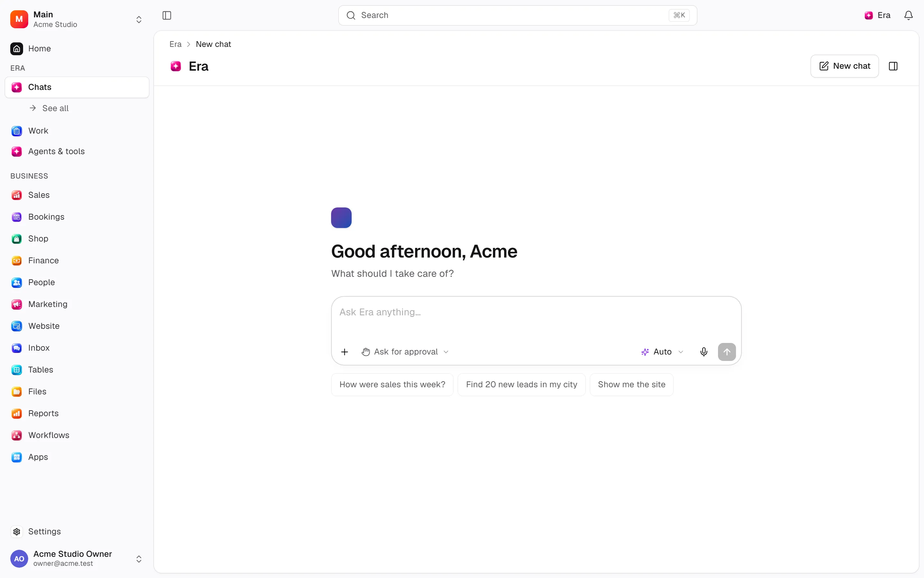Open the Inbox section
The height and width of the screenshot is (578, 924).
click(77, 347)
